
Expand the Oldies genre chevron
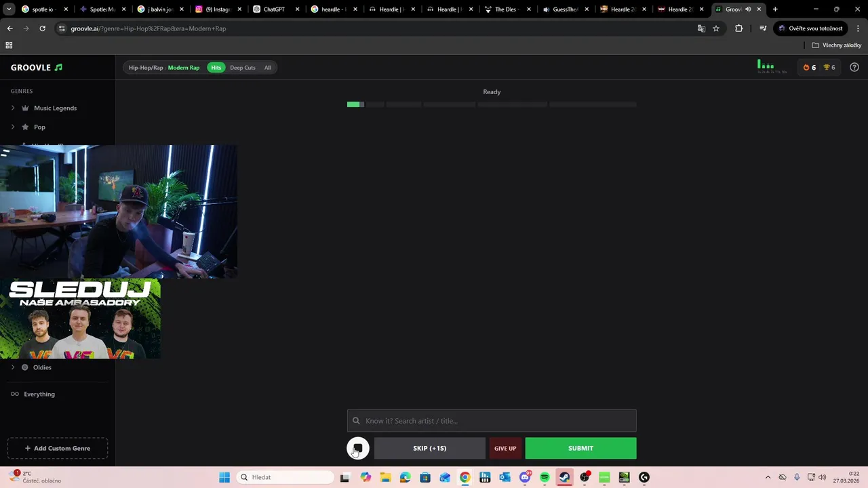click(13, 367)
